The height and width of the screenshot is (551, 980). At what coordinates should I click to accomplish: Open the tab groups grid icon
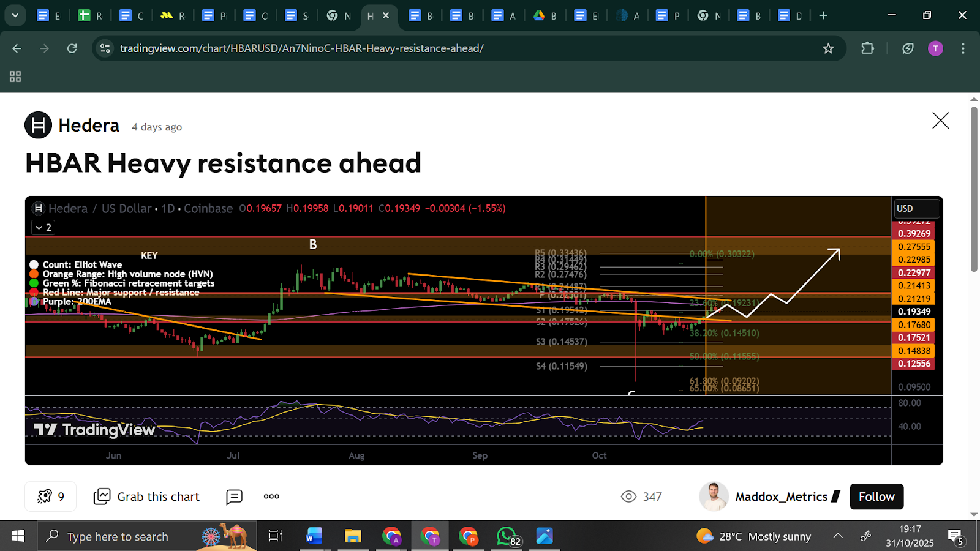(15, 77)
